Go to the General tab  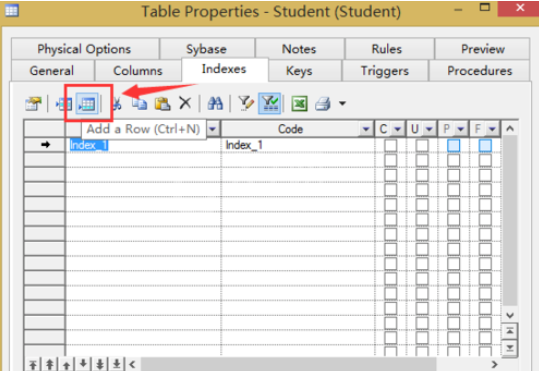click(52, 71)
